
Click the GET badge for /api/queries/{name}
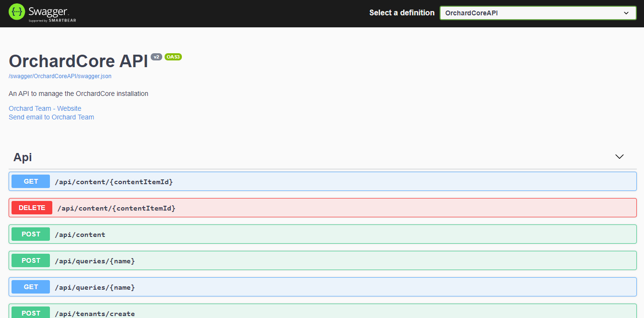point(31,287)
